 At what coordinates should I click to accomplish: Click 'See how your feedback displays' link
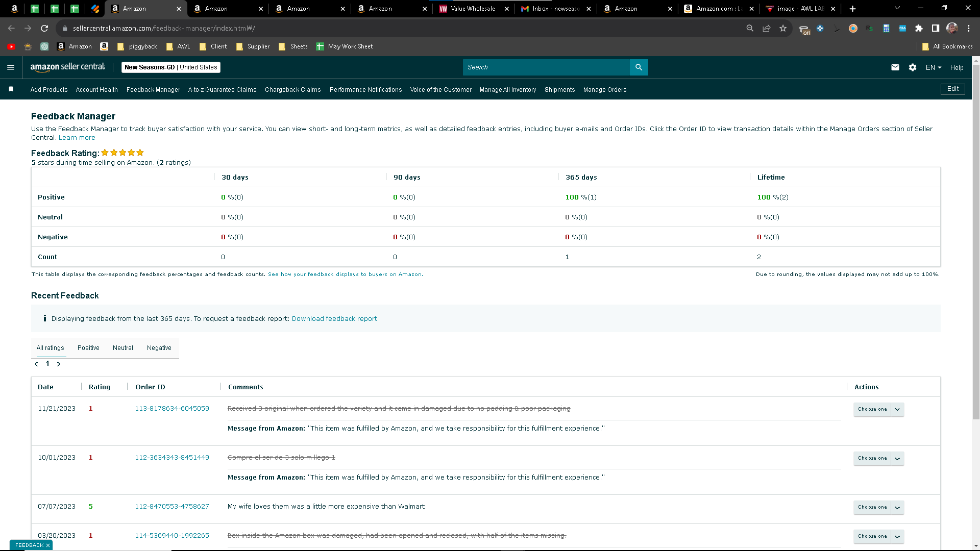click(x=345, y=274)
